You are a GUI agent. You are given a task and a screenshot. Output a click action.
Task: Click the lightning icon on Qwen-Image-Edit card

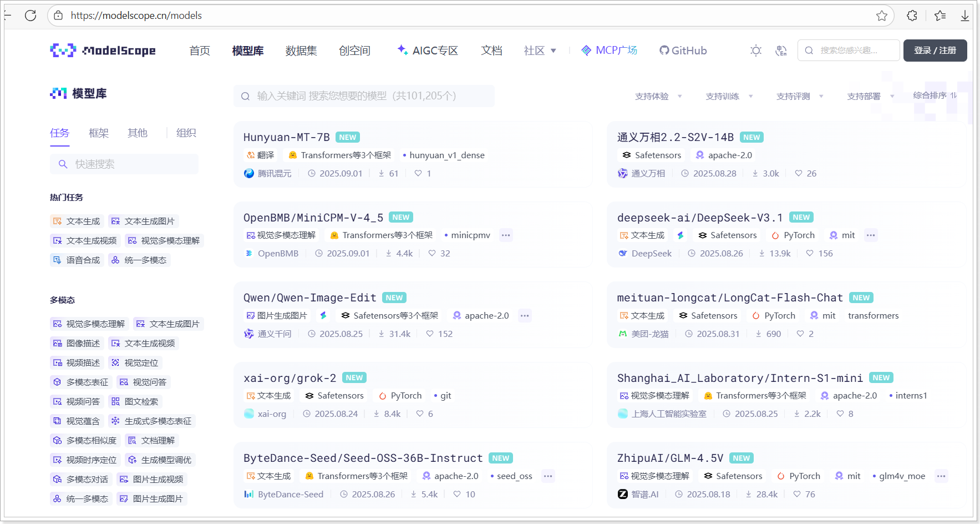pyautogui.click(x=323, y=316)
